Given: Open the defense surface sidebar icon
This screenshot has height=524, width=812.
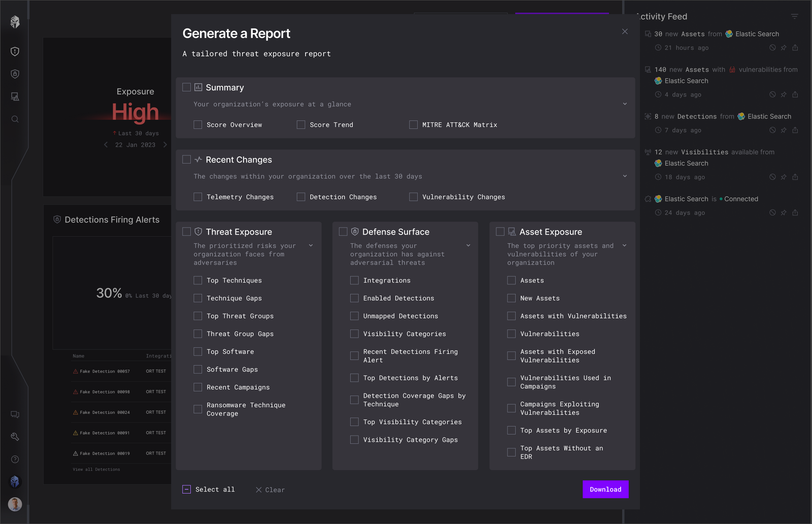Looking at the screenshot, I should click(15, 74).
